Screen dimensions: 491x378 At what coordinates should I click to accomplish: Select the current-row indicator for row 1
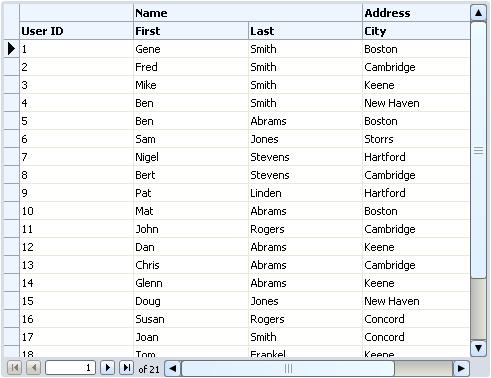point(11,49)
